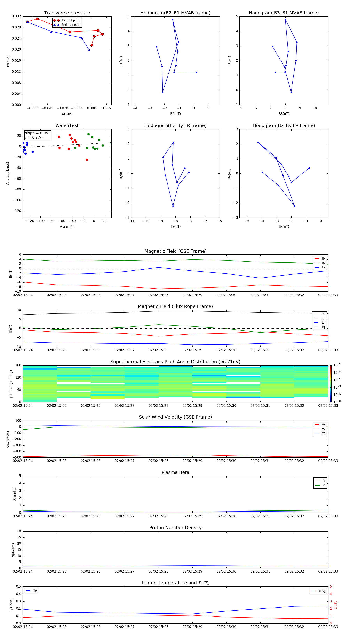Image resolution: width=351 pixels, height=644 pixels.
Task: Click the 'Transverse pressure' plot title
Action: pyautogui.click(x=67, y=13)
